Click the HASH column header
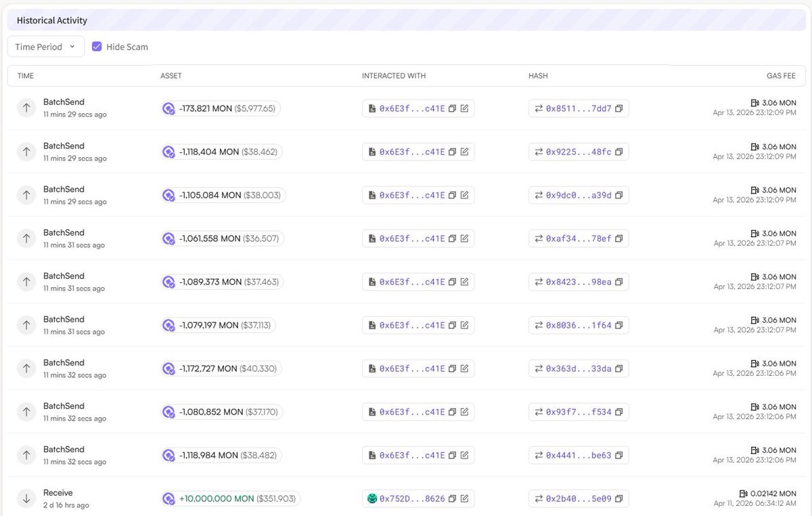Viewport: 812px width, 516px height. click(538, 76)
